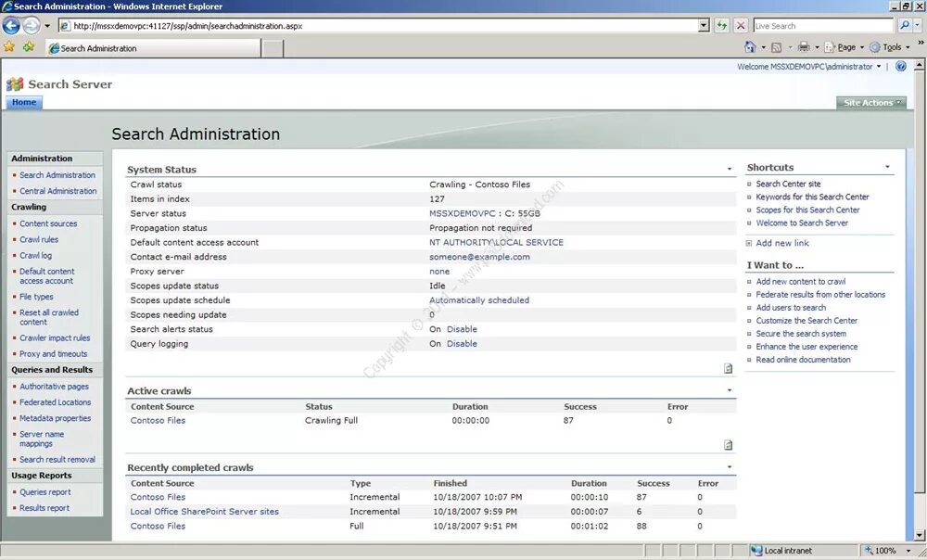927x560 pixels.
Task: Select the Home tab
Action: tap(24, 102)
